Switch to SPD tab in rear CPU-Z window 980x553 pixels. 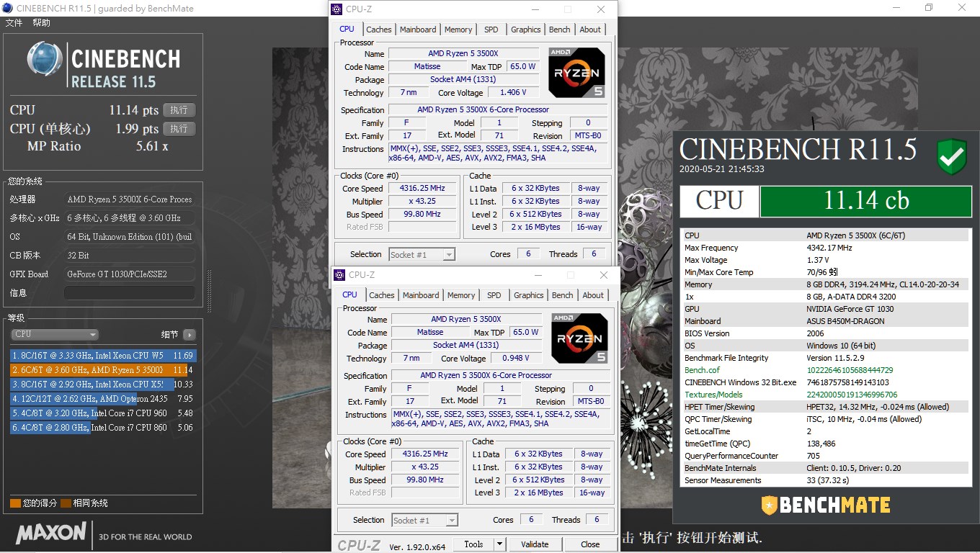(x=491, y=30)
